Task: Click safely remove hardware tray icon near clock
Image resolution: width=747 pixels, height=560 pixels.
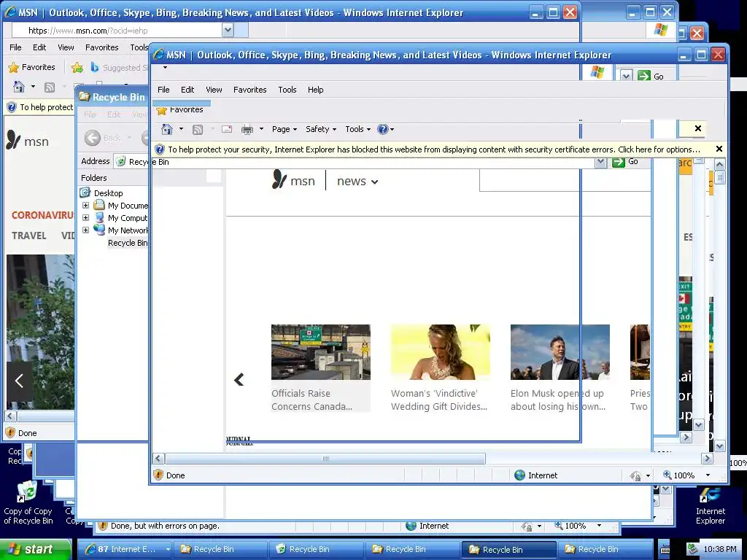Action: coord(692,550)
